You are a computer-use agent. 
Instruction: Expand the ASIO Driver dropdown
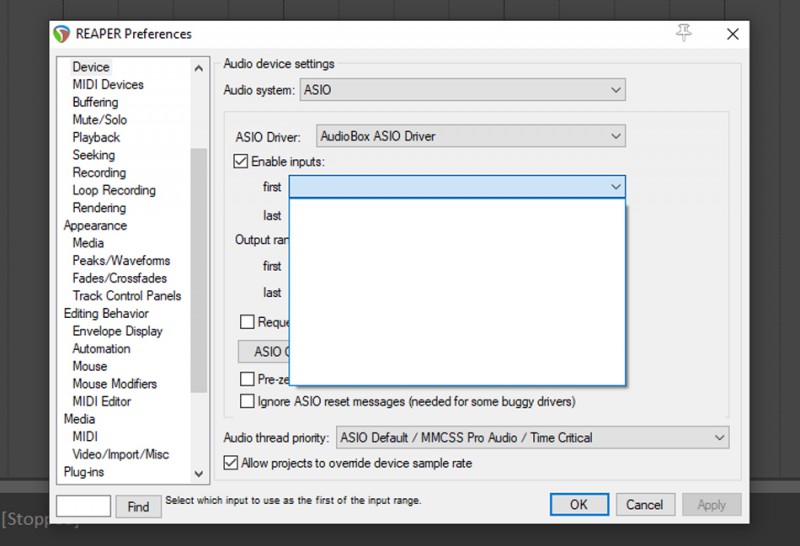click(x=470, y=136)
